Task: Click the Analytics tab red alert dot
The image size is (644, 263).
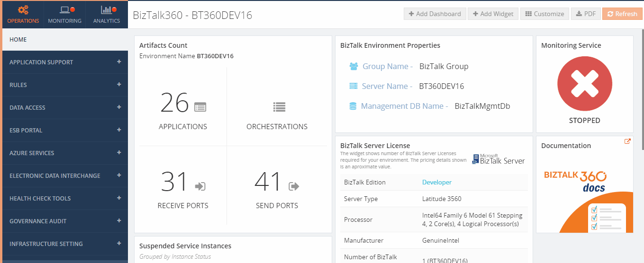Action: [x=114, y=9]
